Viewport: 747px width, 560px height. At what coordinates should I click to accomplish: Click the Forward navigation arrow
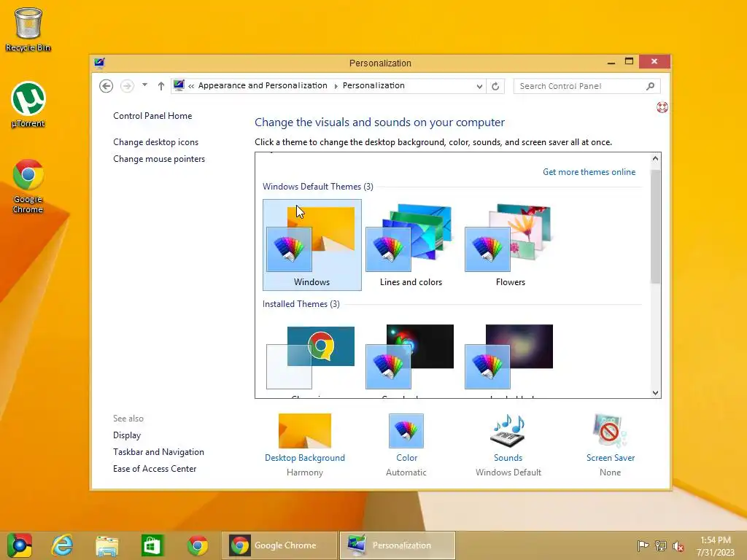[x=127, y=86]
